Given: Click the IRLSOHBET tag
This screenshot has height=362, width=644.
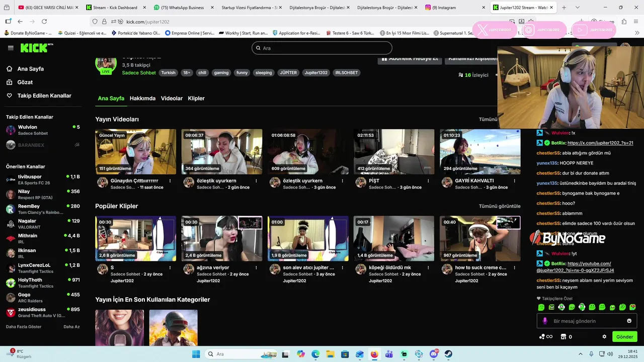Looking at the screenshot, I should pyautogui.click(x=347, y=73).
